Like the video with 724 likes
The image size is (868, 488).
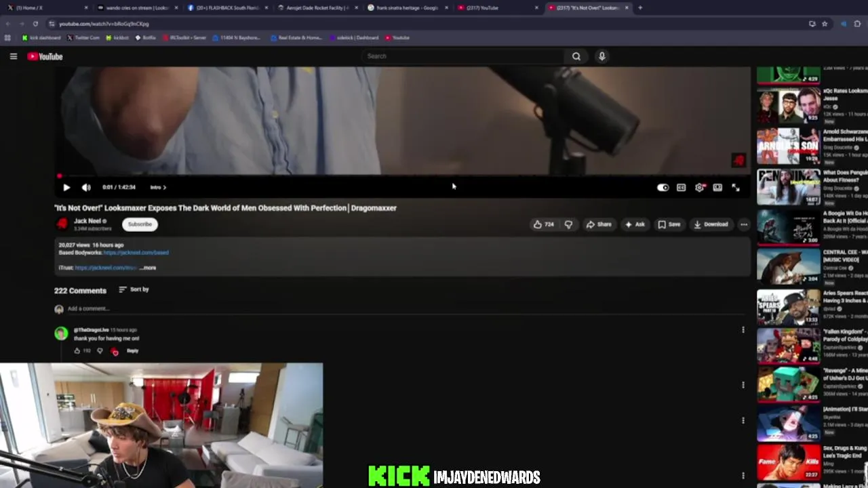point(544,224)
